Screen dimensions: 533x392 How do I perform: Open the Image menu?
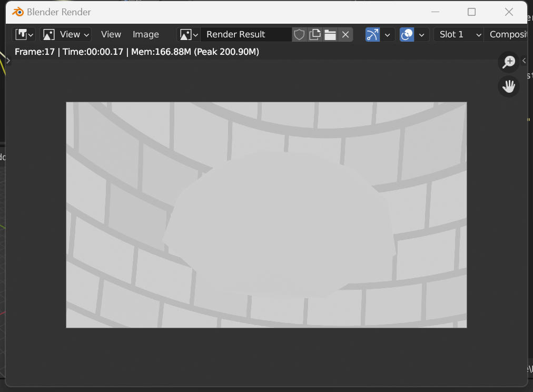coord(146,35)
